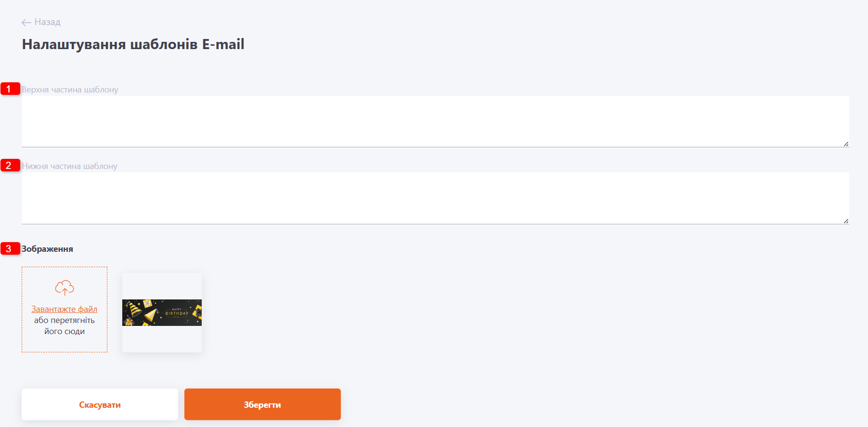Click the Скасувати cancel button
The width and height of the screenshot is (868, 427).
coord(100,404)
